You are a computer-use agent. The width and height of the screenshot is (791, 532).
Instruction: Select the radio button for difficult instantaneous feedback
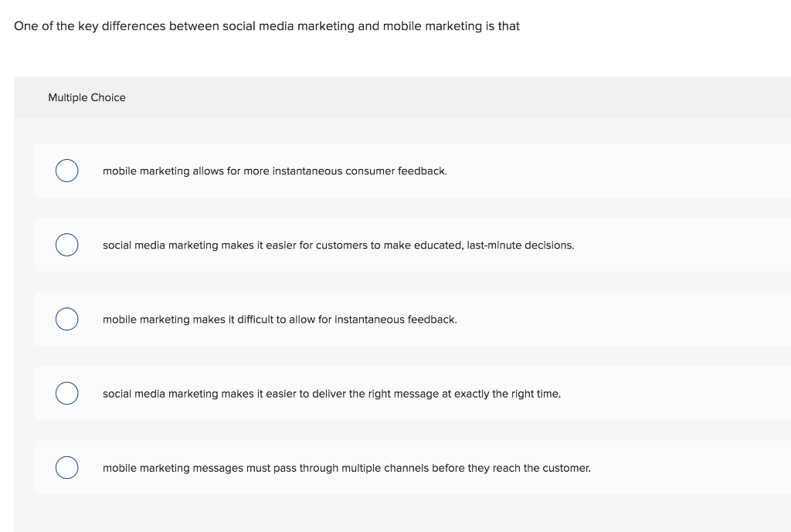(x=66, y=318)
